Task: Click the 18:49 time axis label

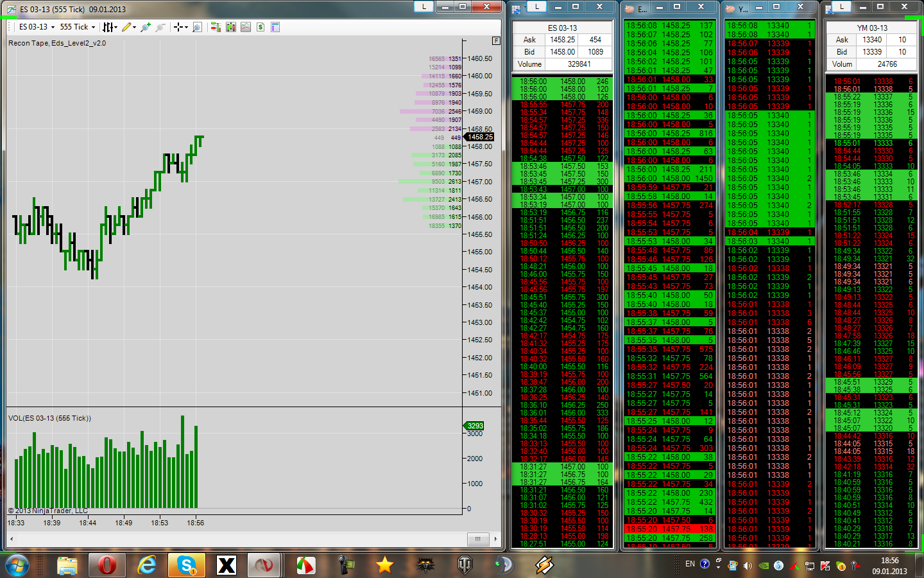Action: [124, 523]
